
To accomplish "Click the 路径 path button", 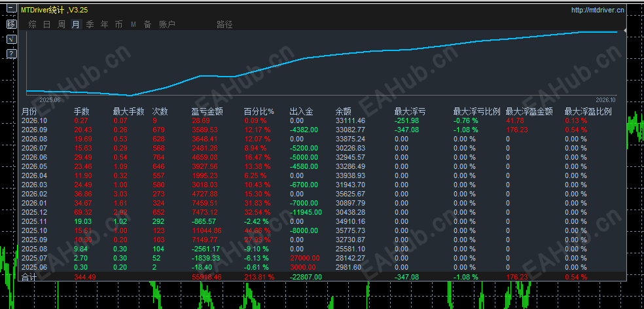I will click(x=224, y=25).
